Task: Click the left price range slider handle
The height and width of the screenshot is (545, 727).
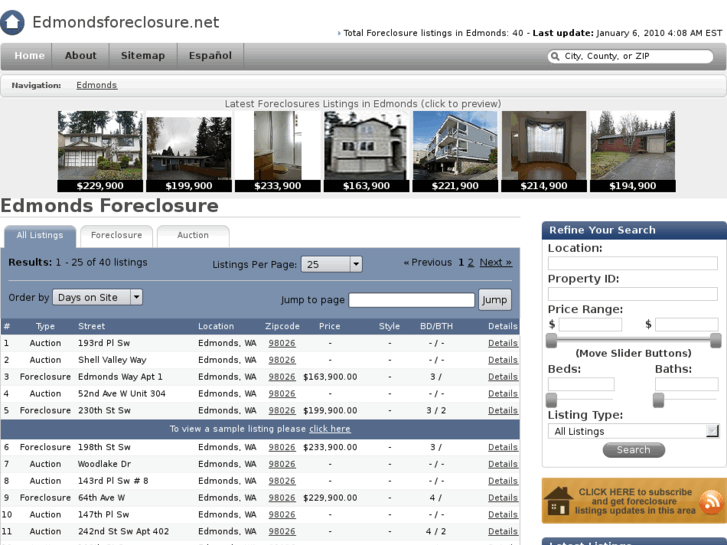Action: tap(551, 341)
